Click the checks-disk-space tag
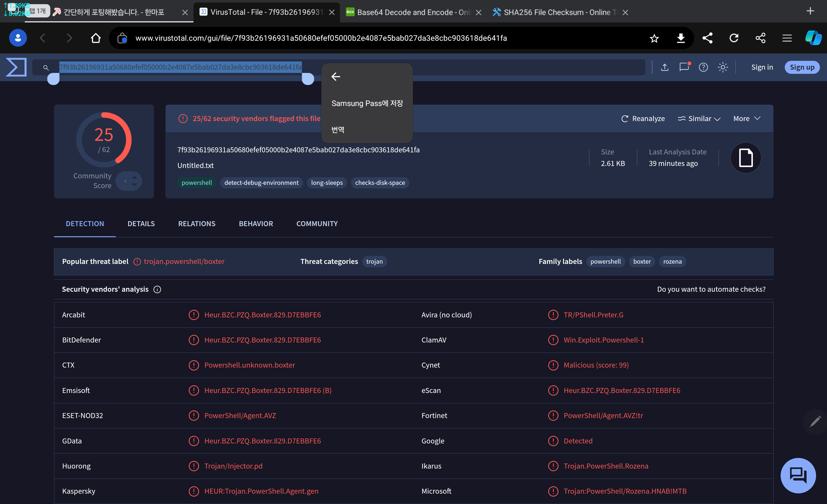Viewport: 827px width, 504px height. (380, 182)
